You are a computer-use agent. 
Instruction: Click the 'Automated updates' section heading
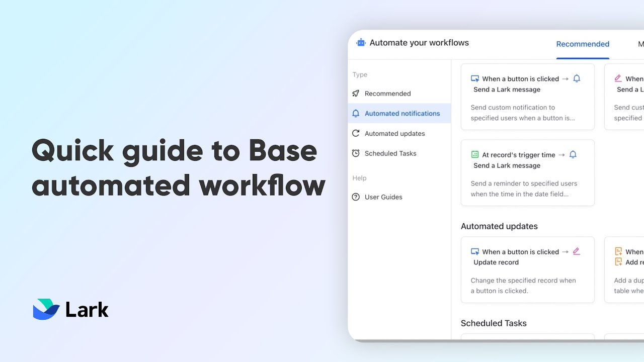coord(499,226)
